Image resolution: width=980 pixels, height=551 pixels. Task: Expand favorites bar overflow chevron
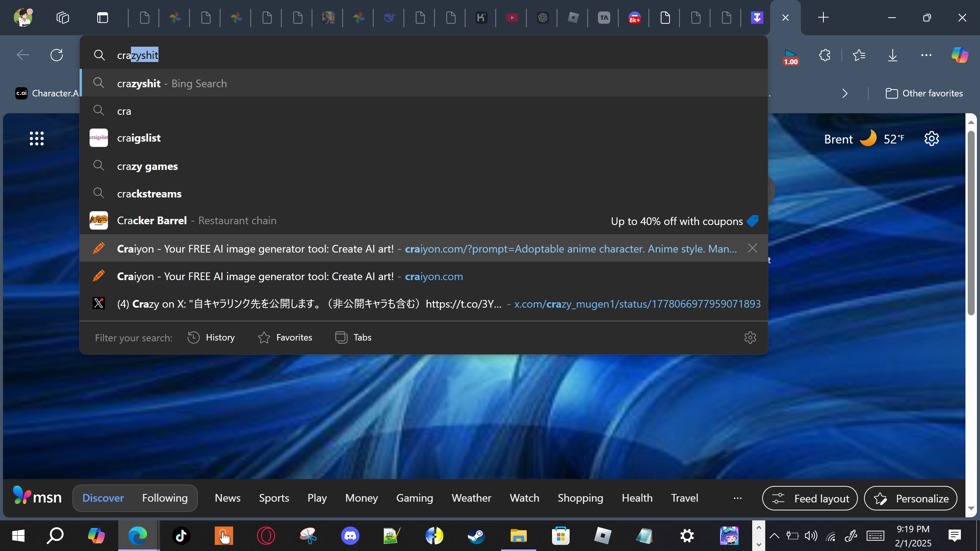pyautogui.click(x=845, y=93)
